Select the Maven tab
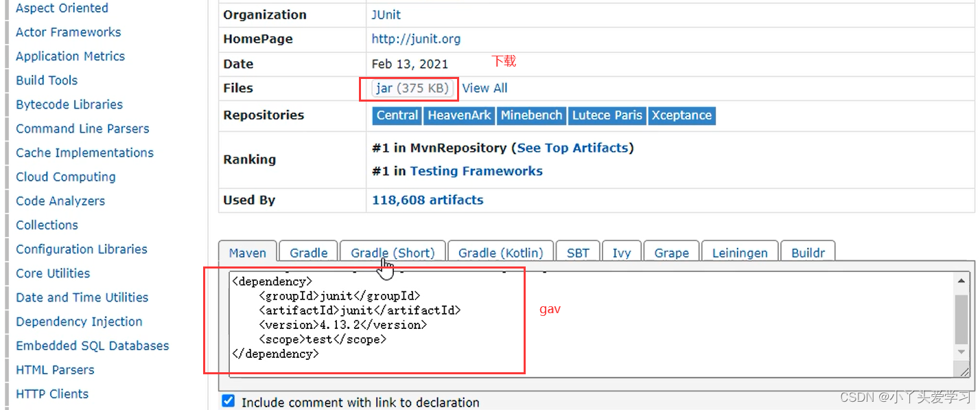Viewport: 980px width, 410px height. click(248, 252)
